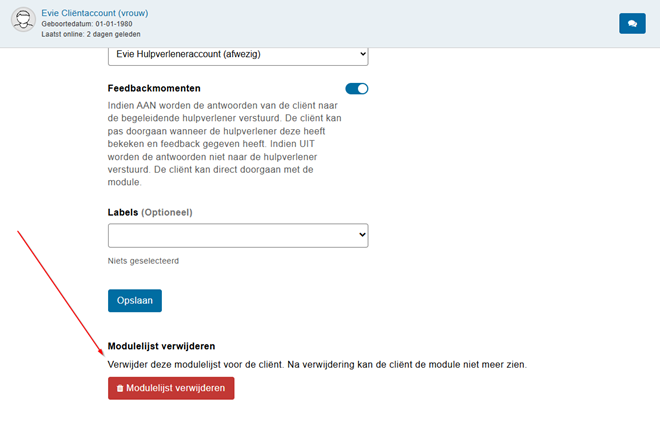Toggle the Feedbackmomenten switch off

click(x=357, y=88)
